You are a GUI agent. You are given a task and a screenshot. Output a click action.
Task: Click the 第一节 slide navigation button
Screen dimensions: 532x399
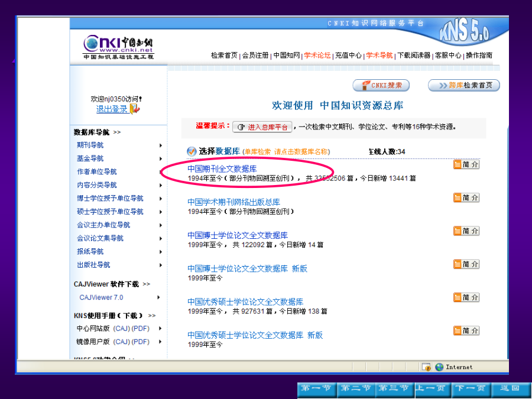click(317, 390)
